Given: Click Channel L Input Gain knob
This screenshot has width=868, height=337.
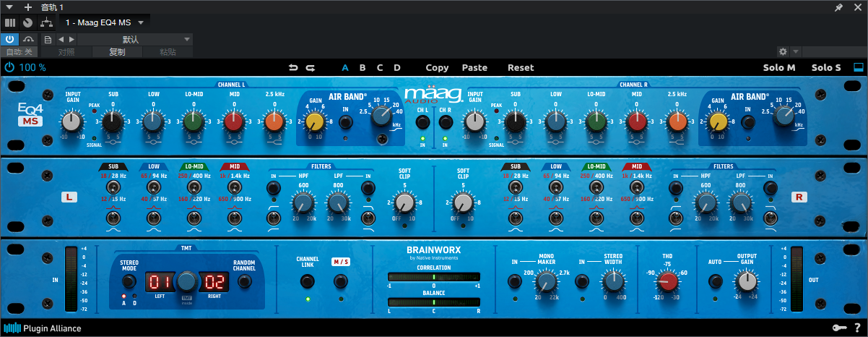Looking at the screenshot, I should coord(71,121).
